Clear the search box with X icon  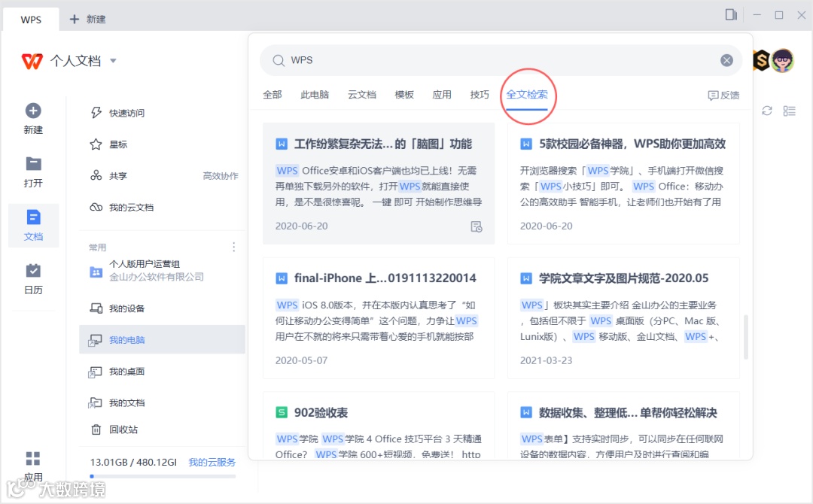[x=727, y=61]
